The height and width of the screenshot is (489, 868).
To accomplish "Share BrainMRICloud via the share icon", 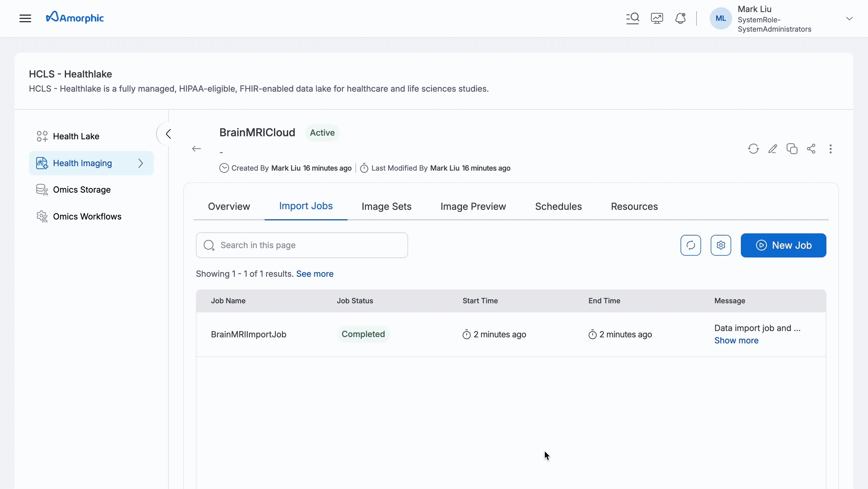I will pyautogui.click(x=811, y=149).
